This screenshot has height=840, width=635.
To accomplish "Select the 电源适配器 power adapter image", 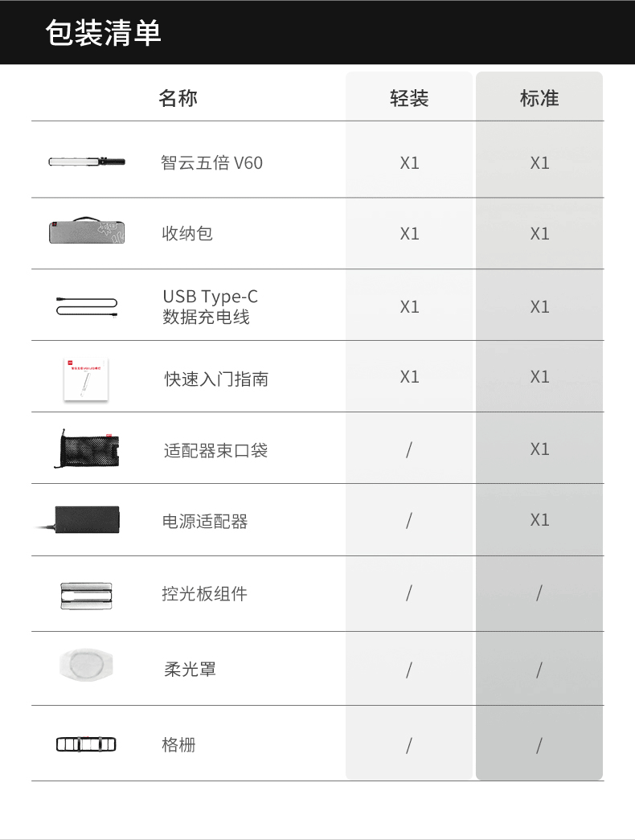I will 78,519.
